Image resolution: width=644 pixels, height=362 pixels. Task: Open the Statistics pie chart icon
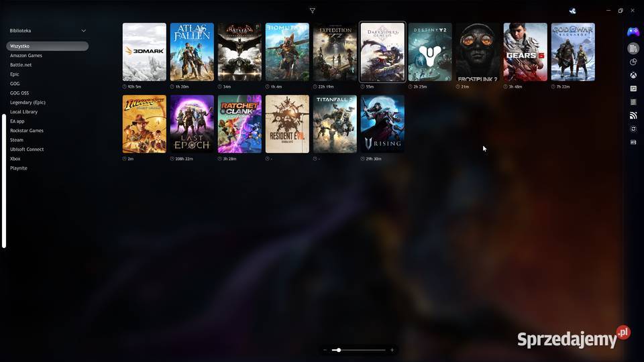[x=633, y=62]
